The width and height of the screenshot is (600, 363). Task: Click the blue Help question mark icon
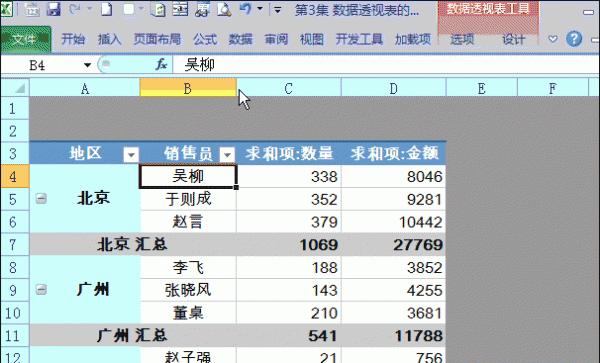pos(574,39)
